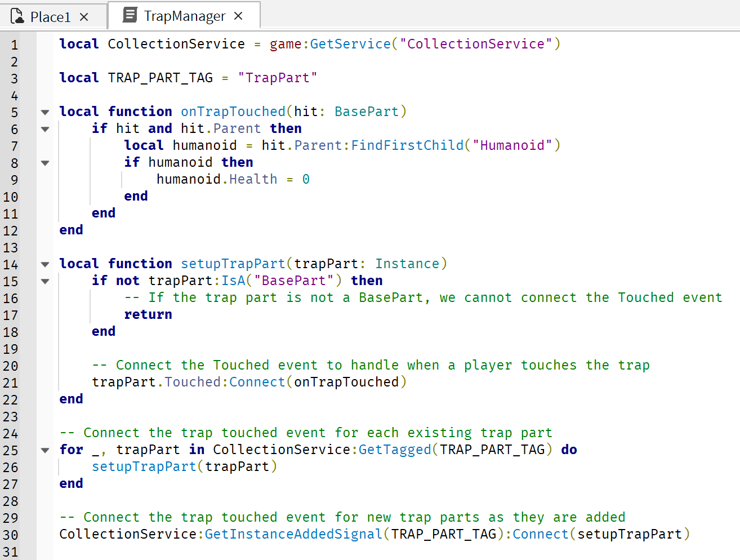Select the TrapManager tab
Image resolution: width=740 pixels, height=560 pixels.
click(184, 16)
